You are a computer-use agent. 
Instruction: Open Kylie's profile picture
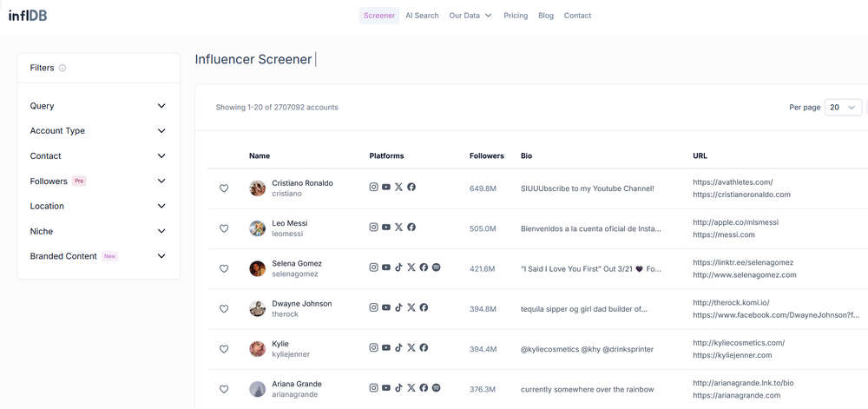pos(258,349)
